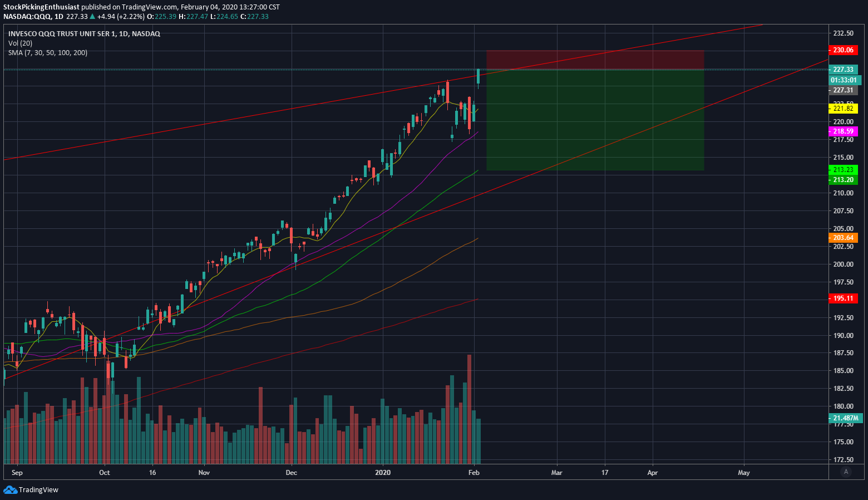Click the L:224.65 low value in the header

click(224, 17)
